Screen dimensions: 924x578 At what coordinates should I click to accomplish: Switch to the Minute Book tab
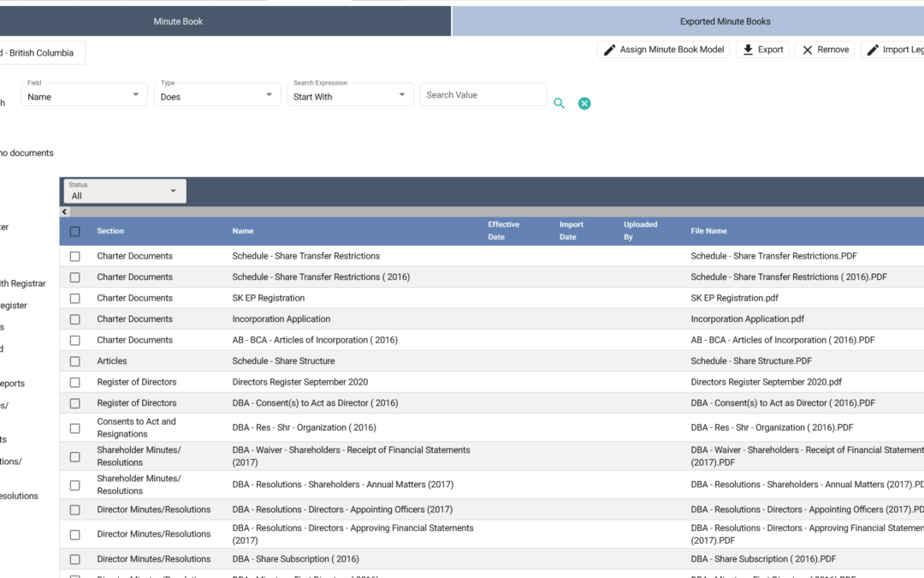(x=225, y=21)
